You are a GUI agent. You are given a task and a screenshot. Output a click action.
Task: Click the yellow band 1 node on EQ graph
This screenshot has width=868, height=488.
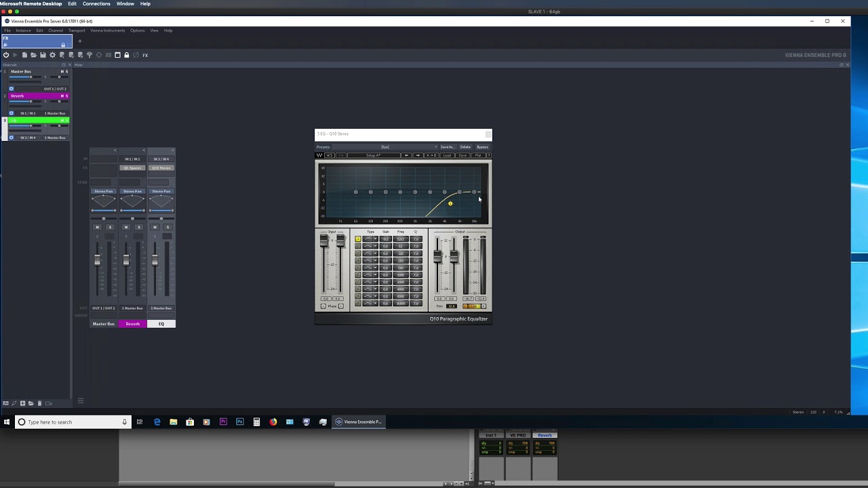(x=450, y=203)
